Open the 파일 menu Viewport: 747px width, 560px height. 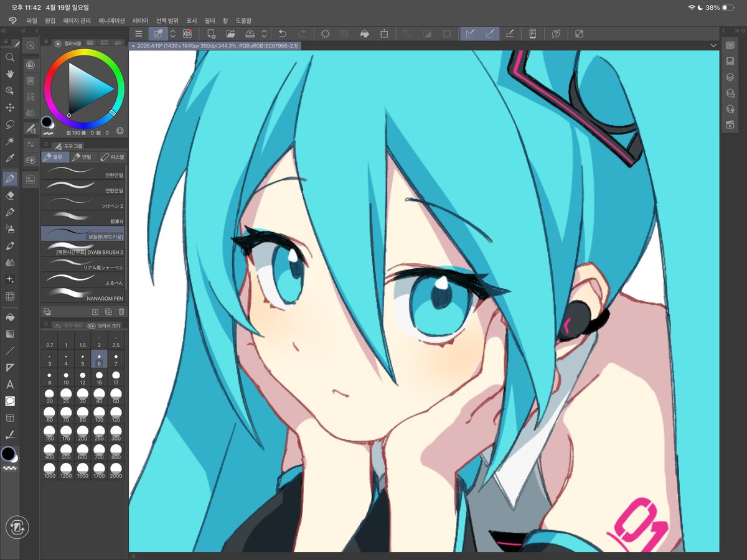click(x=32, y=20)
